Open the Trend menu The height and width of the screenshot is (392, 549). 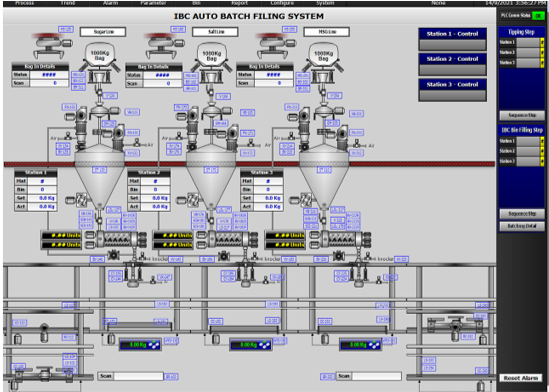pyautogui.click(x=68, y=3)
